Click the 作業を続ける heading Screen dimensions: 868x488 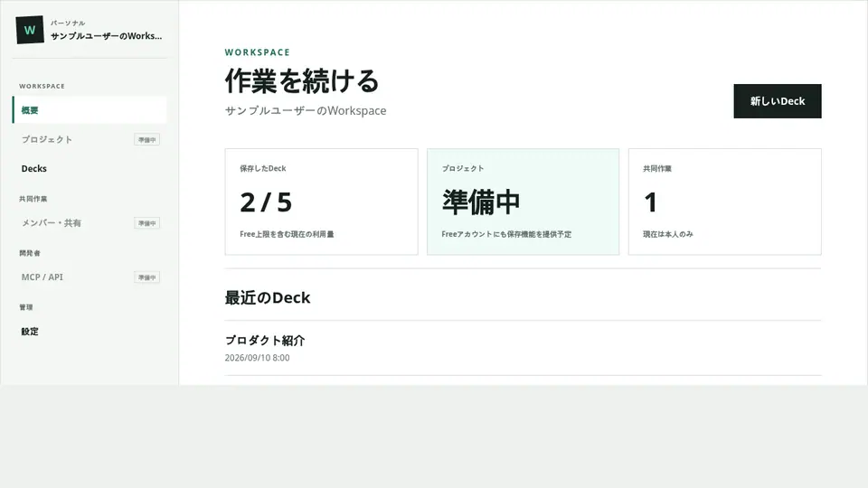[302, 80]
